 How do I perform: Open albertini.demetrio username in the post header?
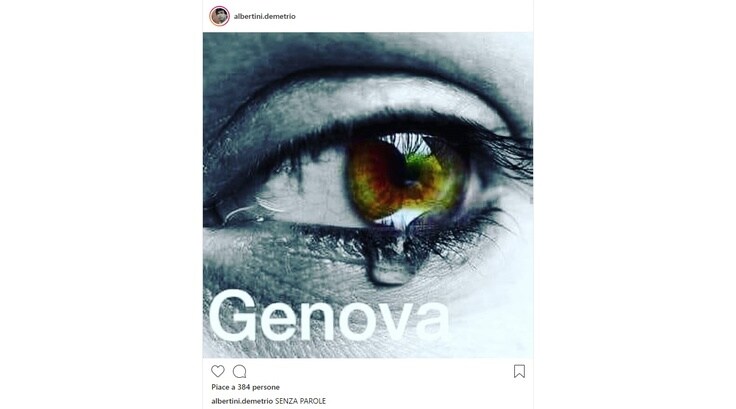(x=265, y=16)
